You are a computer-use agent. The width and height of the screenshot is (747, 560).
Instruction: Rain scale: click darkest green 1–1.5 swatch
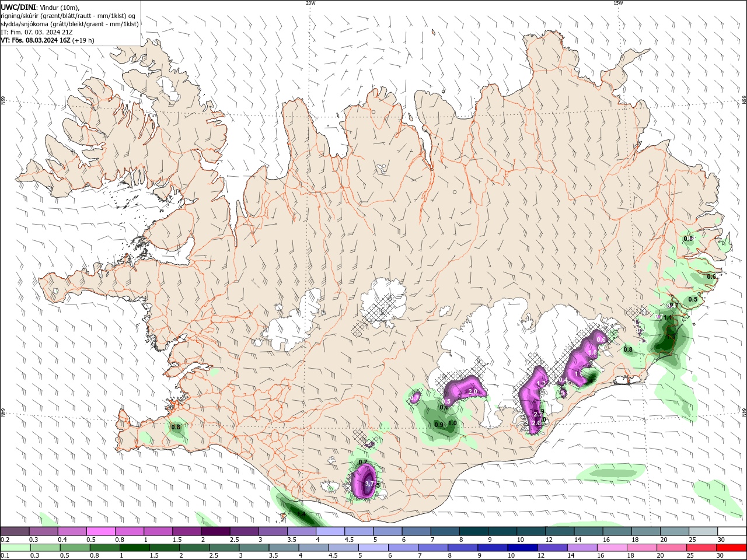click(x=134, y=548)
